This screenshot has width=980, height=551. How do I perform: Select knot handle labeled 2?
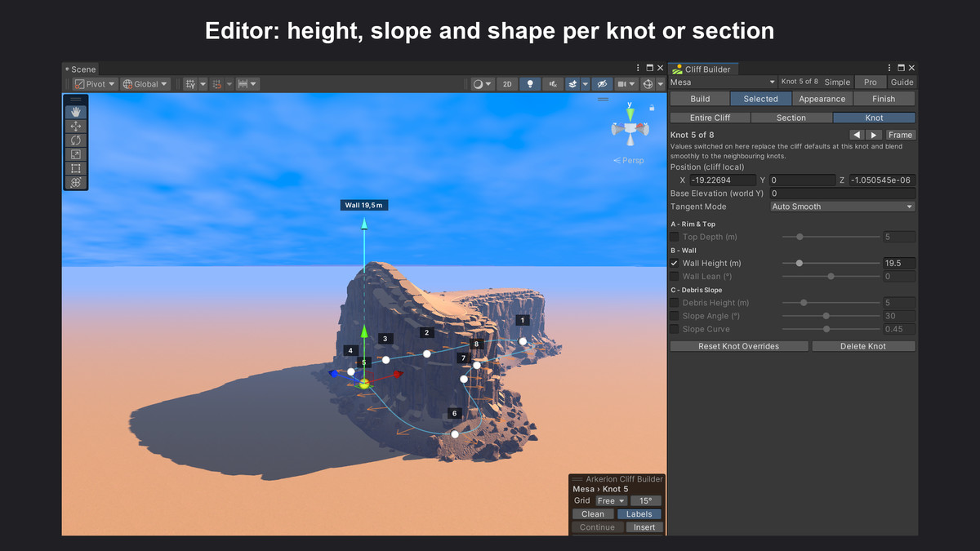(x=426, y=353)
